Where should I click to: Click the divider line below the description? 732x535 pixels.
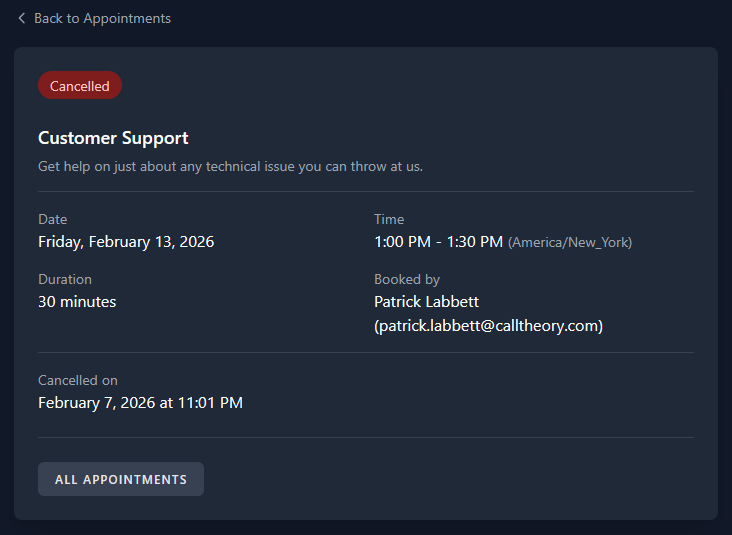tap(365, 191)
